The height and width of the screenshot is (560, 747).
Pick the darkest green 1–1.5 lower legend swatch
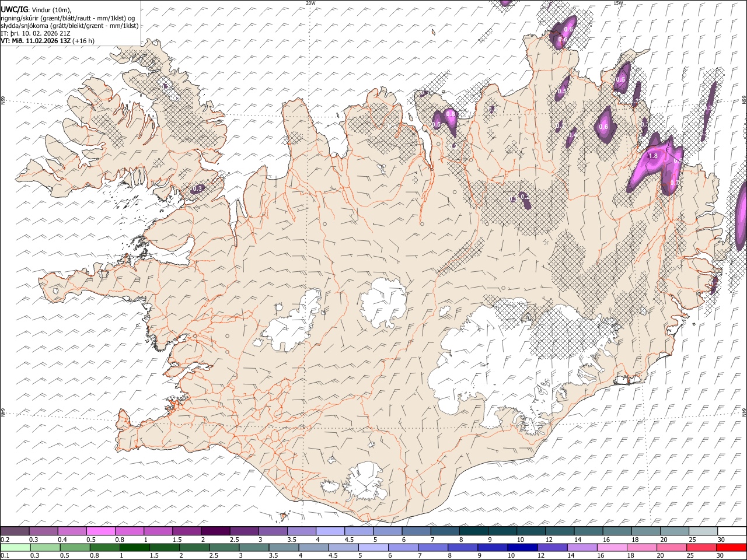pos(135,547)
